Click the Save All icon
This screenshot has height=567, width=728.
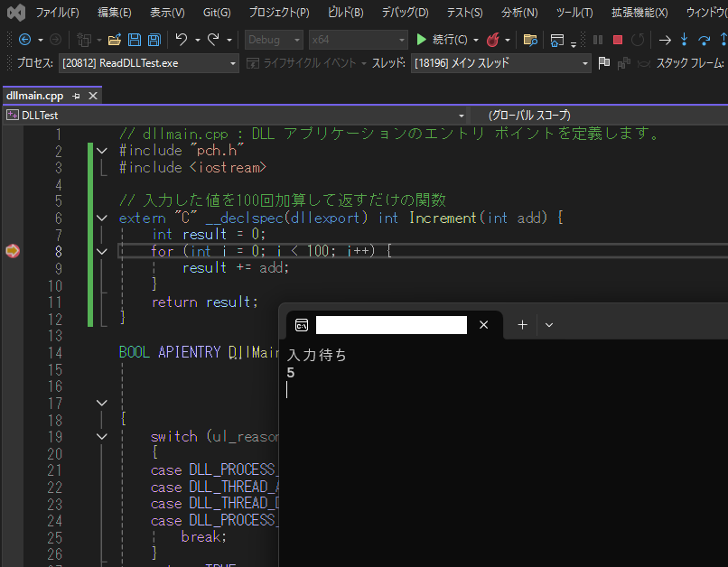154,40
